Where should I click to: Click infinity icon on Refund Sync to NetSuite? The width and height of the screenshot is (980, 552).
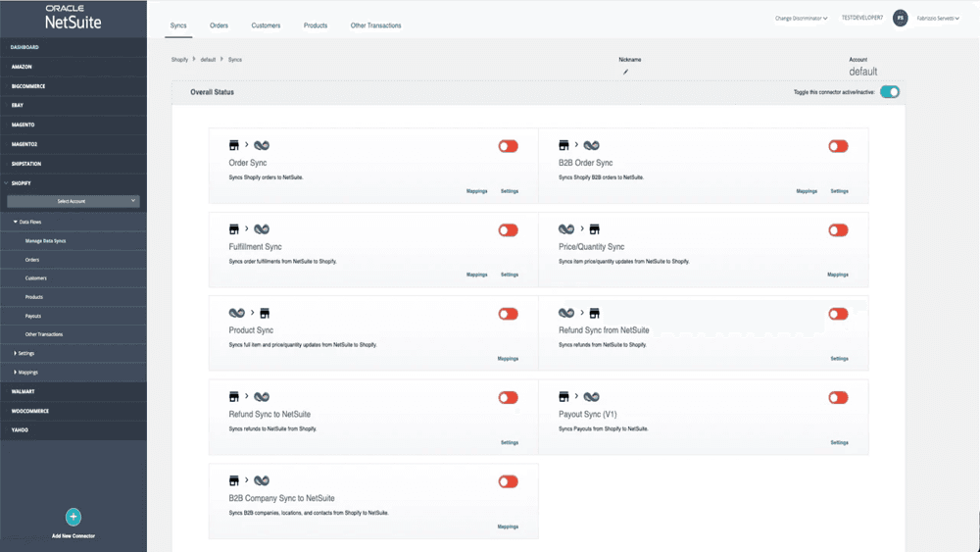pyautogui.click(x=262, y=397)
